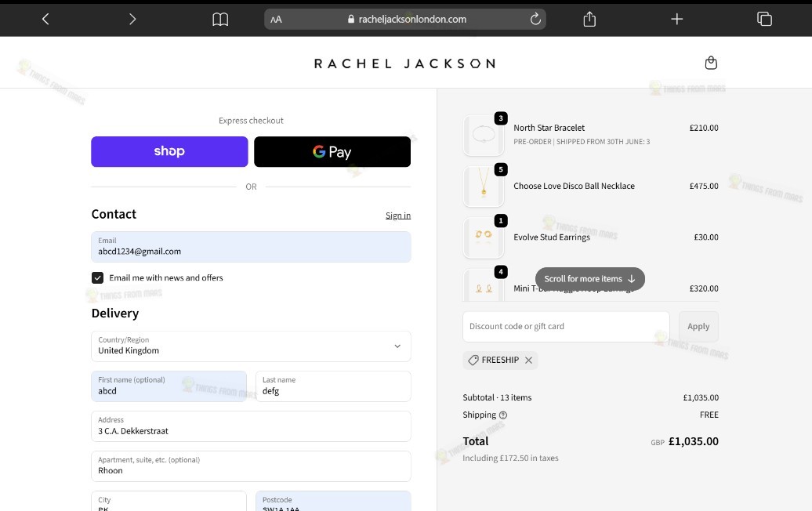Click the Choose Love Disco Ball Necklace thumbnail

tap(484, 187)
